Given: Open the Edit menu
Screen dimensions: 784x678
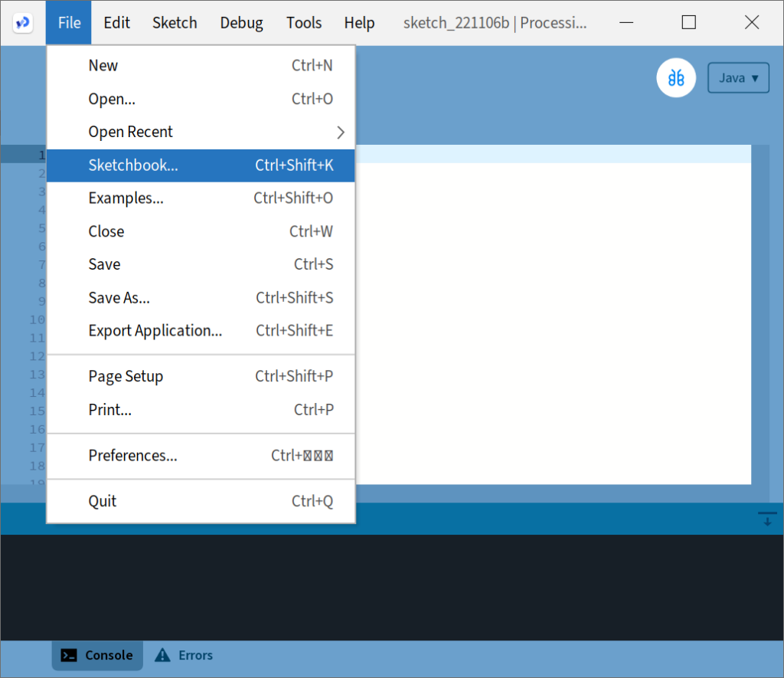Looking at the screenshot, I should [116, 22].
